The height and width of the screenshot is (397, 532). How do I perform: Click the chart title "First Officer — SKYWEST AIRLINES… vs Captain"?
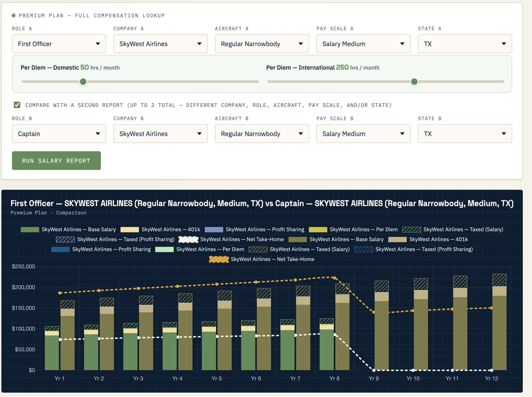coord(262,203)
